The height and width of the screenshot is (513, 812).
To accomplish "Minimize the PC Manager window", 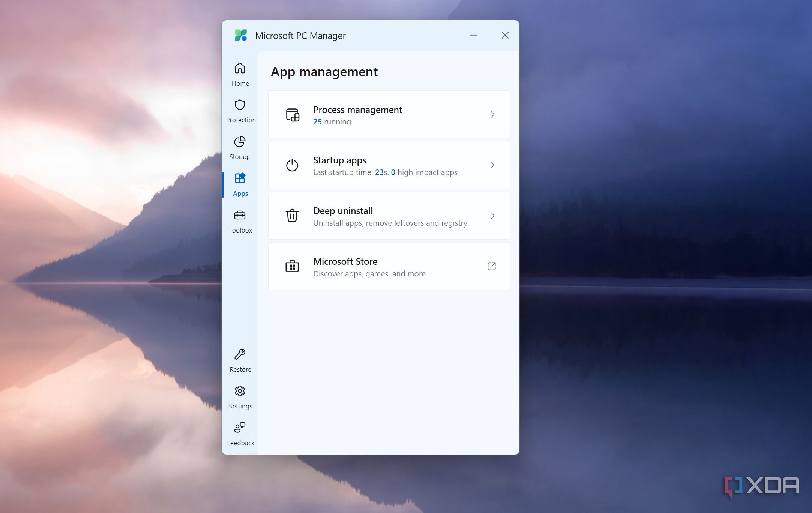I will tap(474, 35).
